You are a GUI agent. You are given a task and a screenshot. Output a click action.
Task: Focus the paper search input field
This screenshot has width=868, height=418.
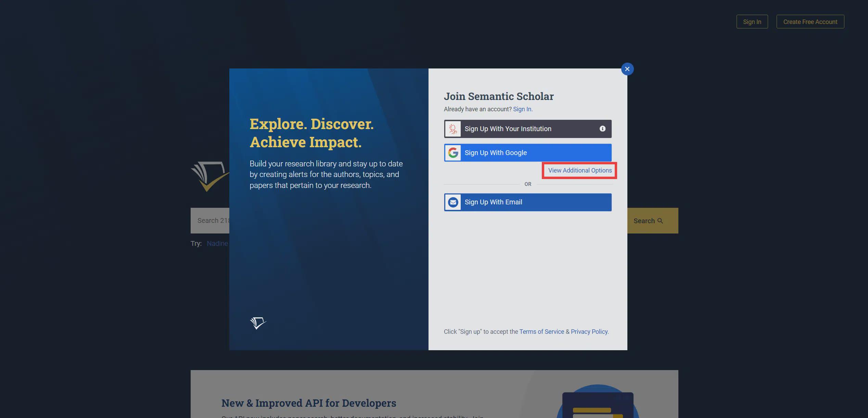point(210,221)
